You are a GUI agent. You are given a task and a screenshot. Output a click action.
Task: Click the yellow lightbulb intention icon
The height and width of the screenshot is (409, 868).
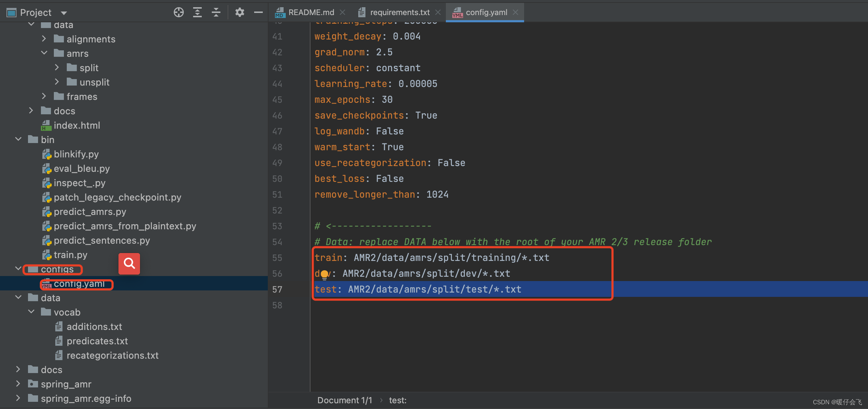(325, 274)
